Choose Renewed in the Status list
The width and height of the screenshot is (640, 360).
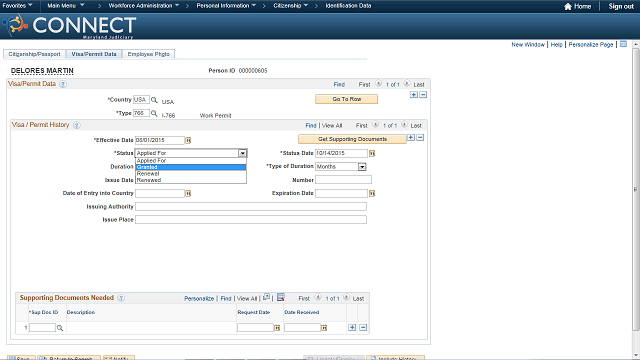pos(191,180)
